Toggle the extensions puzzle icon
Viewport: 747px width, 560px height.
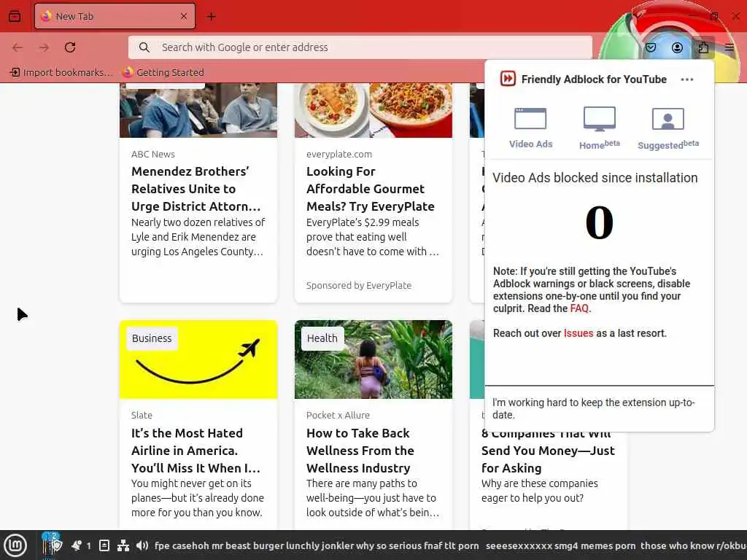(x=703, y=47)
